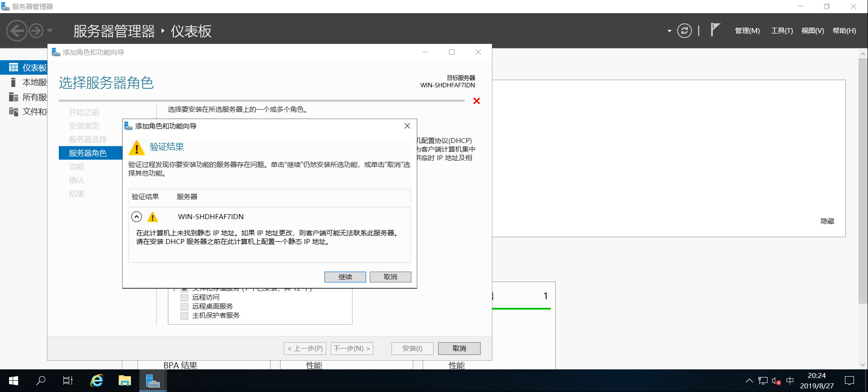Click the validation dialog title bar icon
The width and height of the screenshot is (868, 392).
(129, 126)
